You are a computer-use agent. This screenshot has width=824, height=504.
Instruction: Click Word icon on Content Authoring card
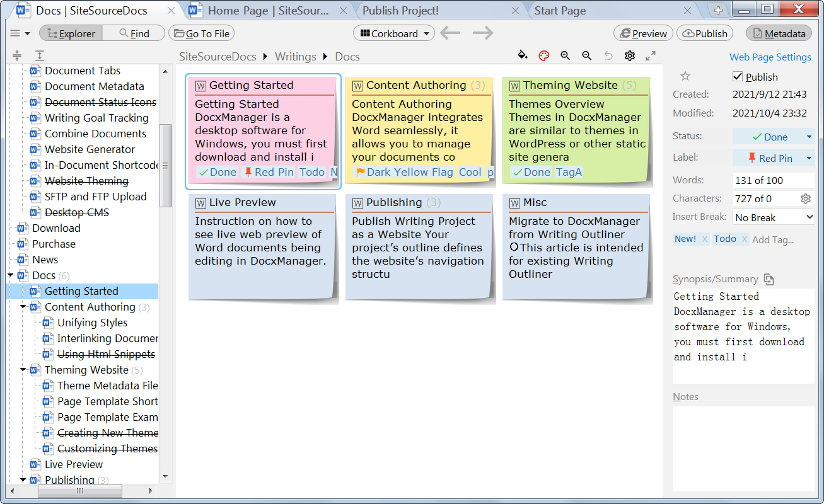357,86
